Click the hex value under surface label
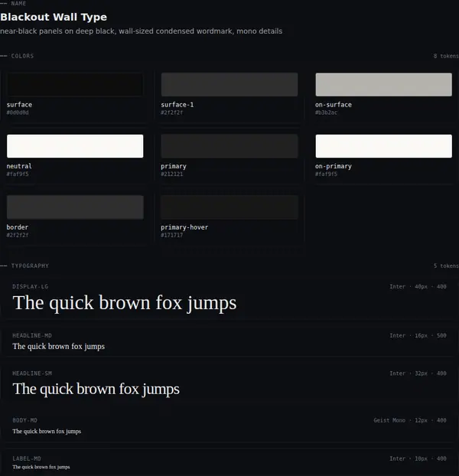459x476 pixels. [x=18, y=112]
